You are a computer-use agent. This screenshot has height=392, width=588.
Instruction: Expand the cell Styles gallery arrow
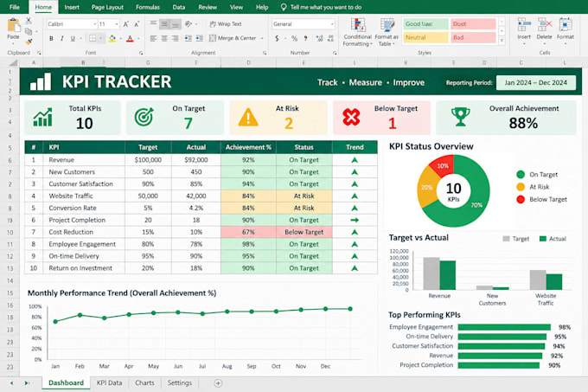[502, 41]
